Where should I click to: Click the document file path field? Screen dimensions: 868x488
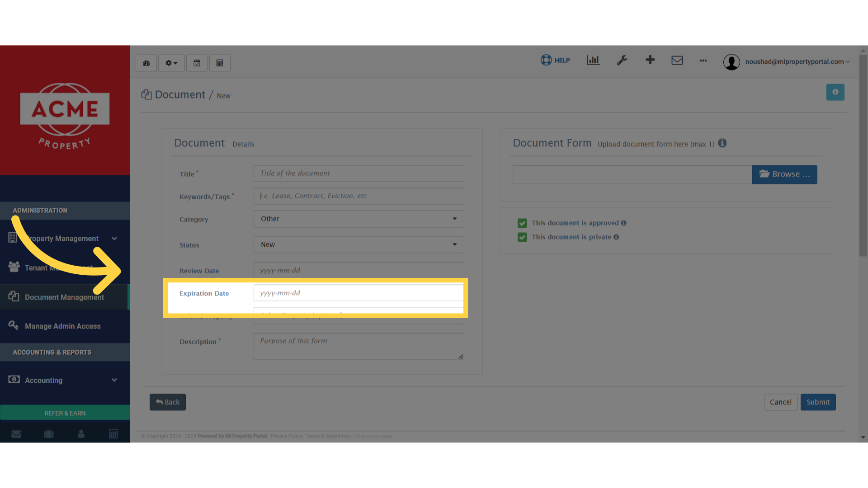tap(632, 174)
